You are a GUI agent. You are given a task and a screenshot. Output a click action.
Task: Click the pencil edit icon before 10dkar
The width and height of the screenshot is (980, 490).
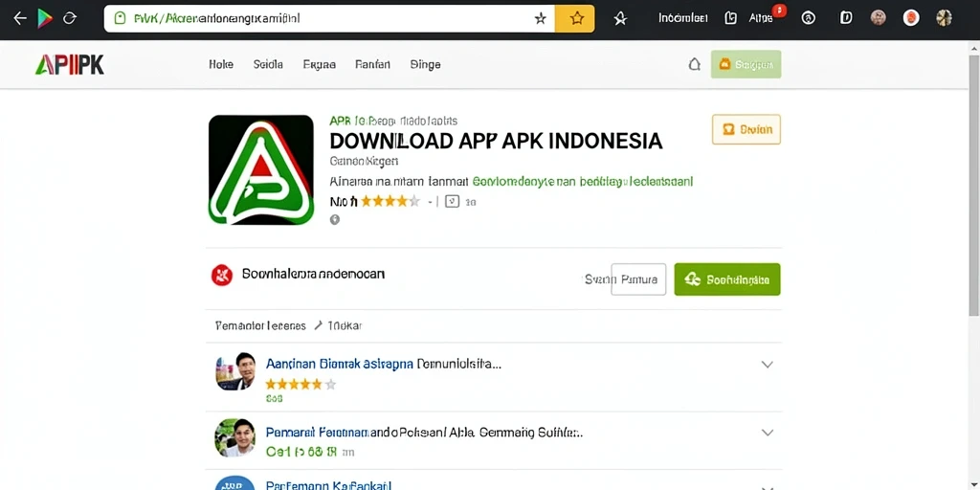click(x=318, y=325)
